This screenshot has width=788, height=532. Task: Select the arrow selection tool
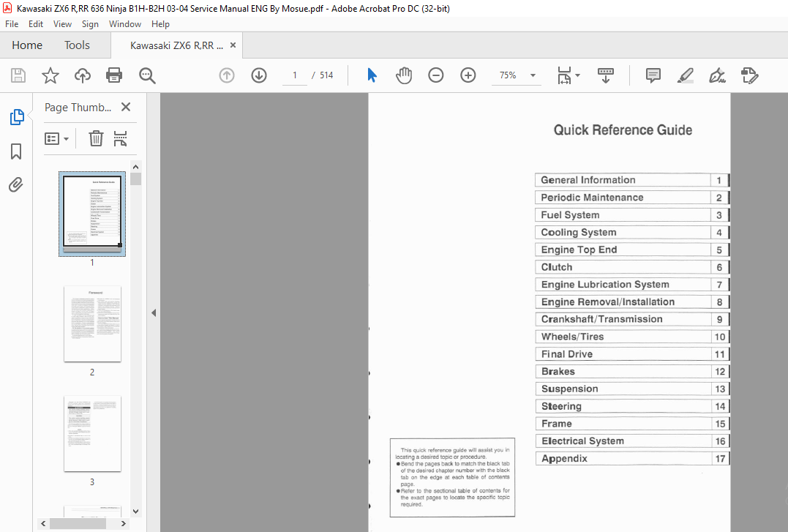click(372, 75)
